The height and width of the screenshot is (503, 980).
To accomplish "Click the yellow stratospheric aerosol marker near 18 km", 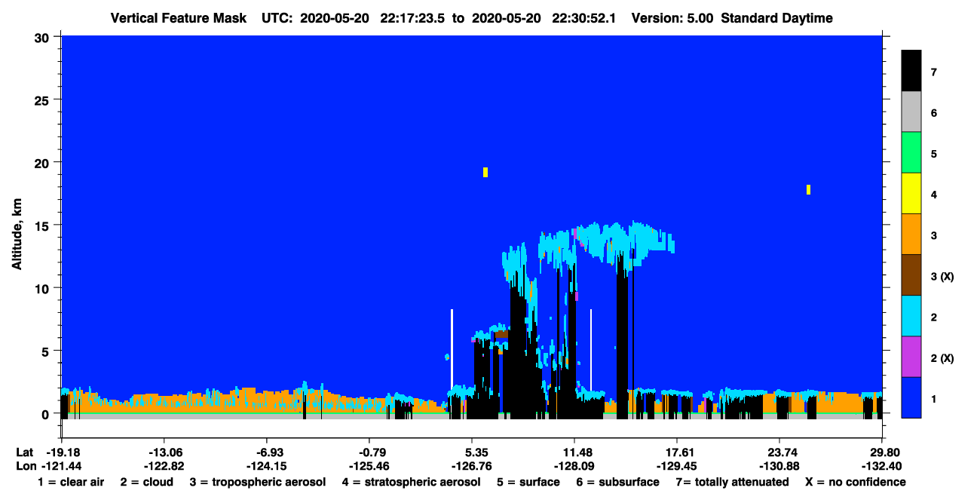I will point(808,189).
